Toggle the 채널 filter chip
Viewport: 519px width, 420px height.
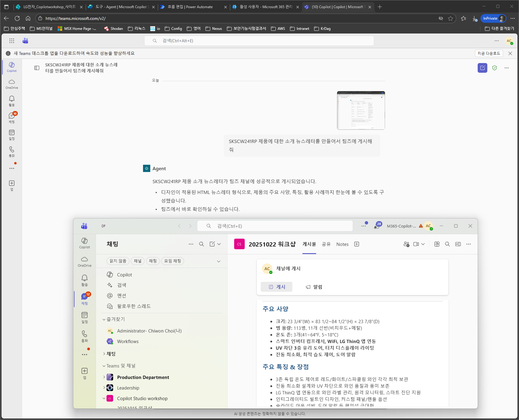pyautogui.click(x=138, y=261)
